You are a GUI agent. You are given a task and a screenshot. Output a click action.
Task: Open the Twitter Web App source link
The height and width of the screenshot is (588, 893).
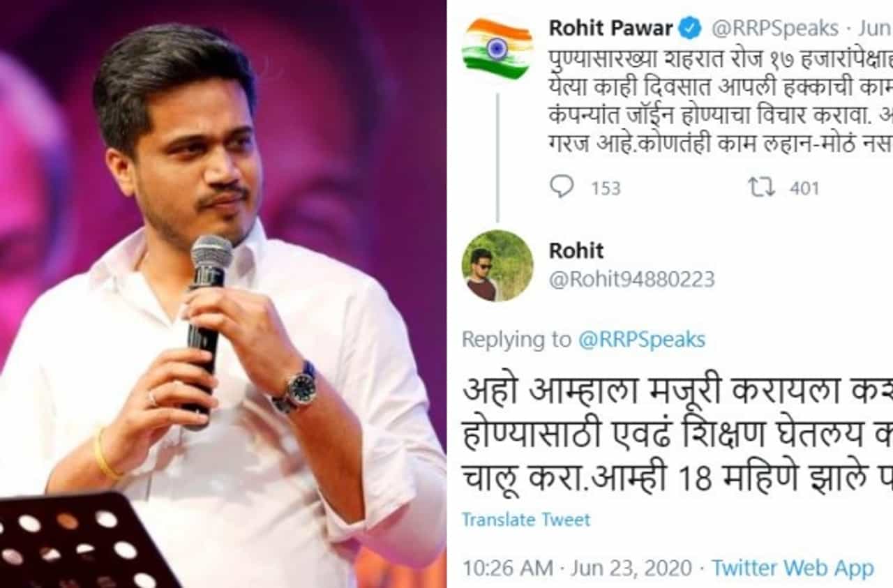pos(793,568)
